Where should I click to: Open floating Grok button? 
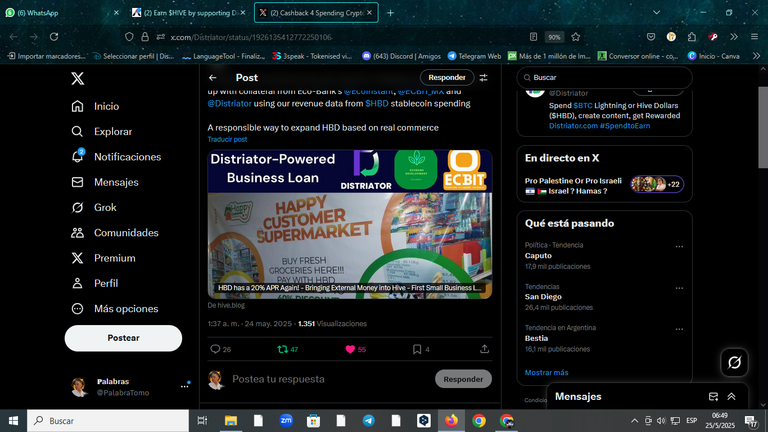(734, 362)
